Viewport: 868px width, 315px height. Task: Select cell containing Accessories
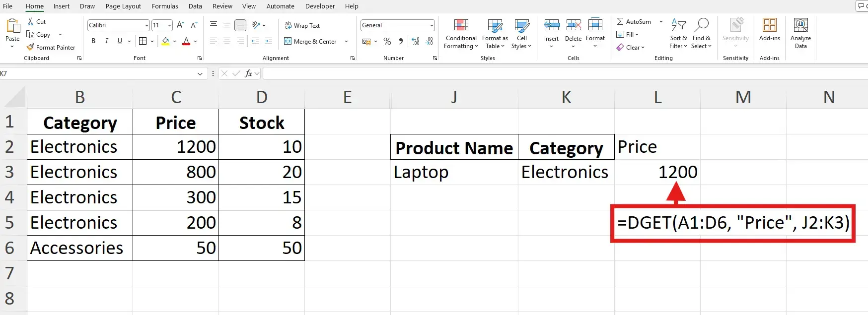[x=80, y=248]
